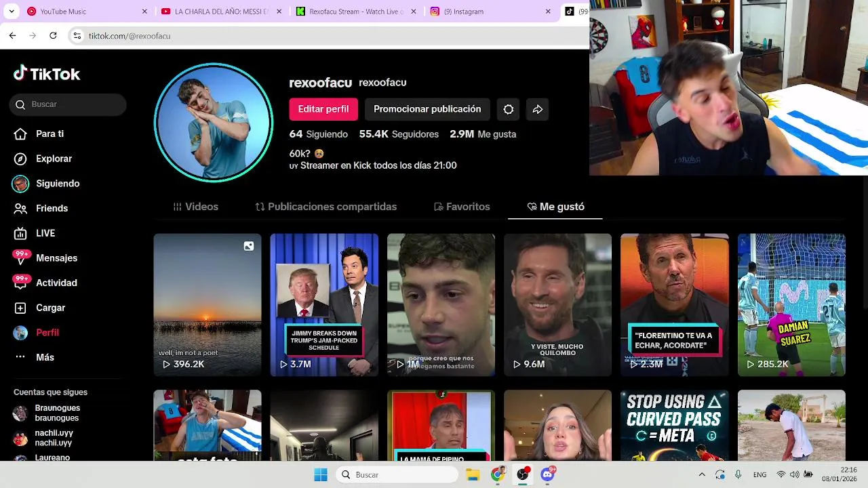
Task: Open the sunset video with 396.2K views
Action: tap(208, 305)
